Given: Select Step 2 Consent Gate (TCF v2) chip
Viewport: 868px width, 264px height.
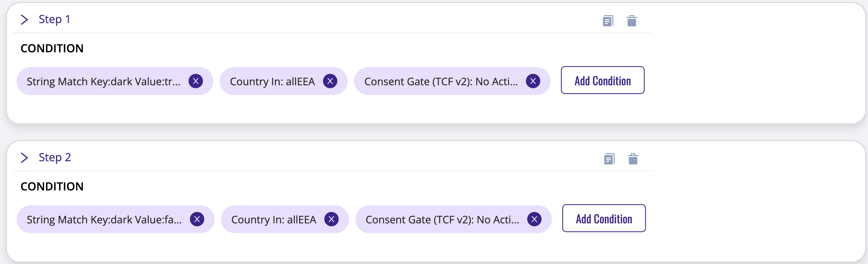Looking at the screenshot, I should pyautogui.click(x=453, y=219).
